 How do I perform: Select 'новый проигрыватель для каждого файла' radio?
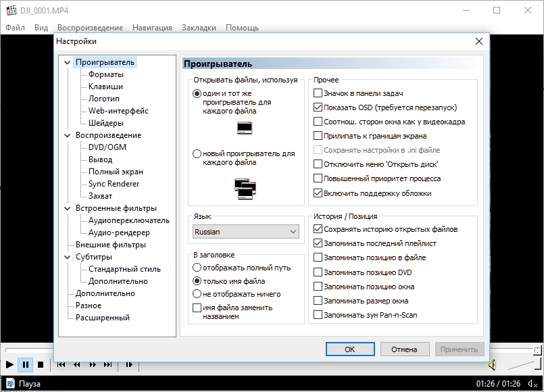197,153
